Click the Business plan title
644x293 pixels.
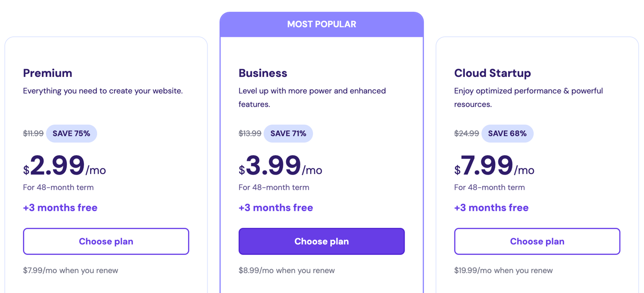pos(263,73)
